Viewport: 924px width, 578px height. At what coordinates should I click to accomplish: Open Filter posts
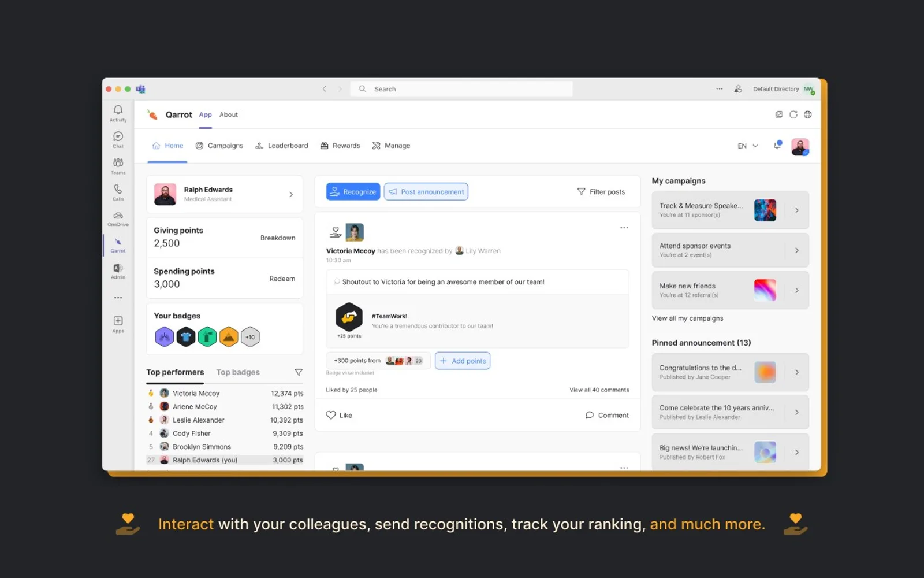point(601,192)
